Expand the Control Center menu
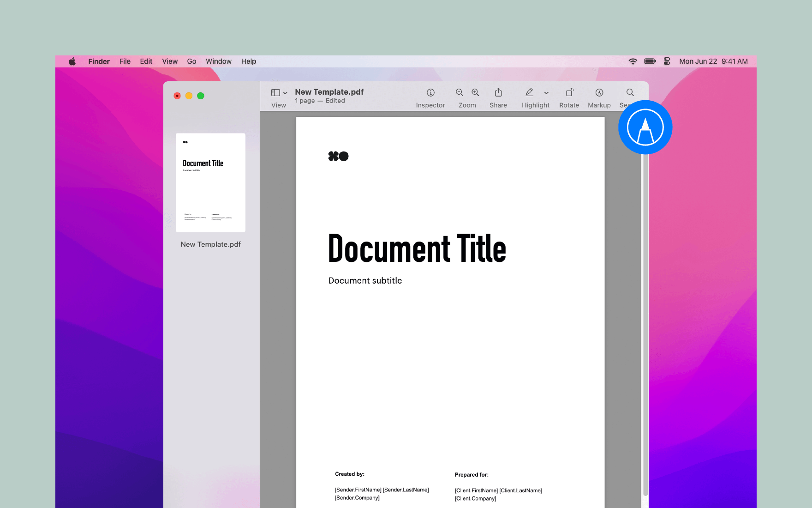The width and height of the screenshot is (812, 508). (667, 60)
